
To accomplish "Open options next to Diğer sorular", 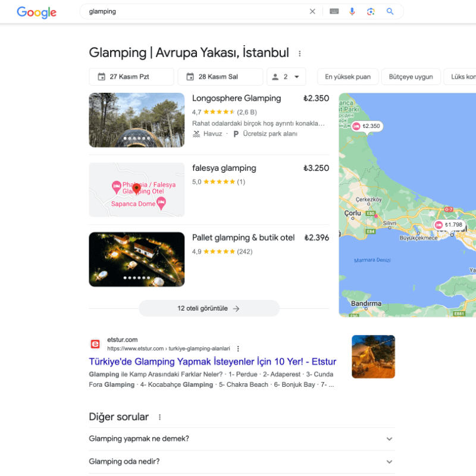I will (x=159, y=417).
